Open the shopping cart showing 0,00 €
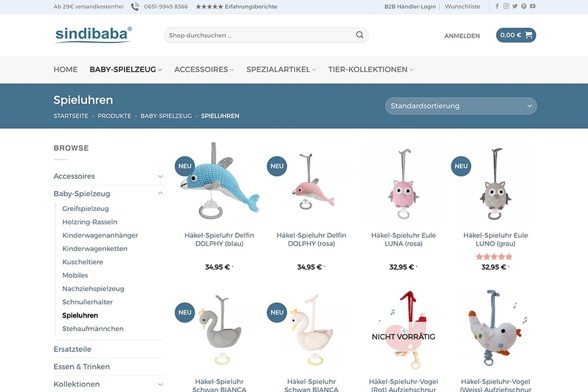 (516, 35)
